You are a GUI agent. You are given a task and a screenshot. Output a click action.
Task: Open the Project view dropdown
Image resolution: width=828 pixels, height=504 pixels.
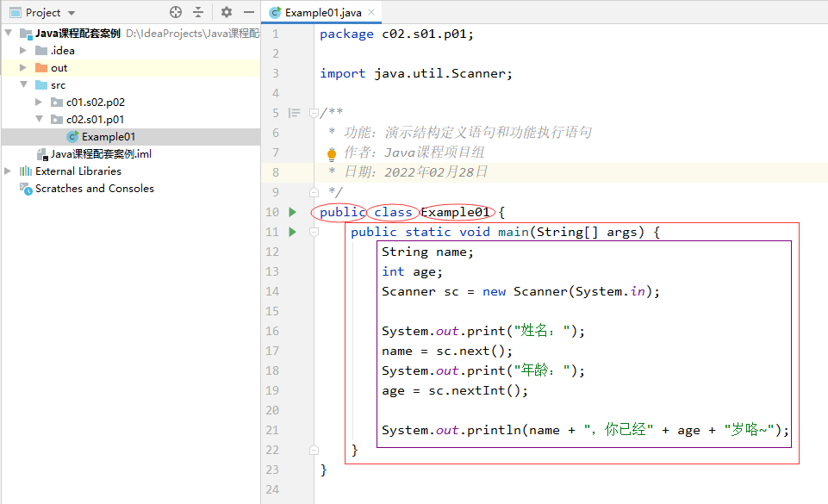click(x=72, y=13)
